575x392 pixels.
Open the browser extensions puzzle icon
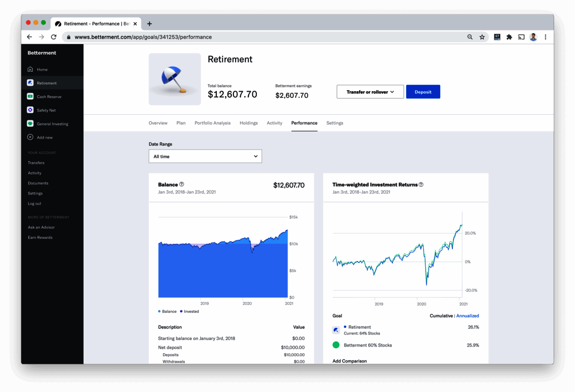click(x=509, y=37)
